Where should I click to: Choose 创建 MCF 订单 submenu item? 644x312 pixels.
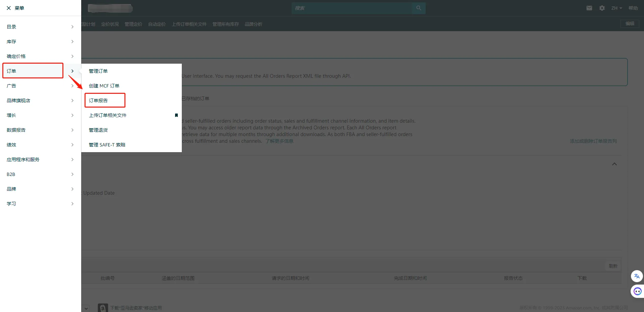click(104, 86)
